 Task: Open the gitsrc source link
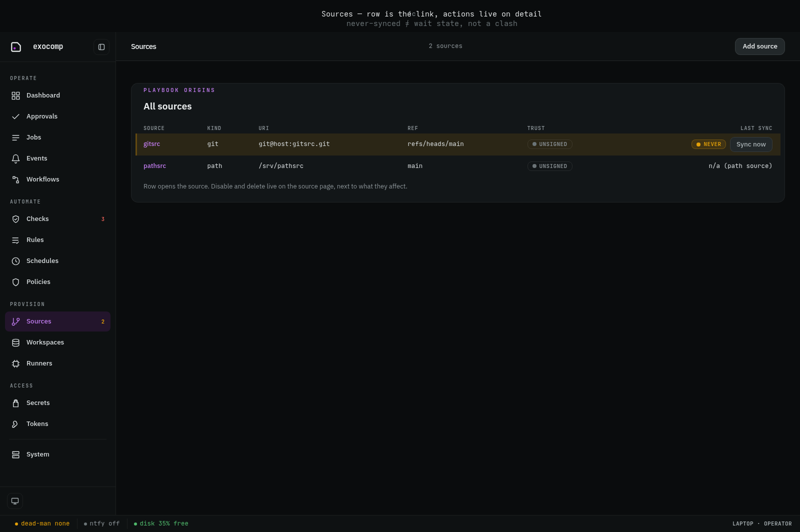(x=151, y=144)
